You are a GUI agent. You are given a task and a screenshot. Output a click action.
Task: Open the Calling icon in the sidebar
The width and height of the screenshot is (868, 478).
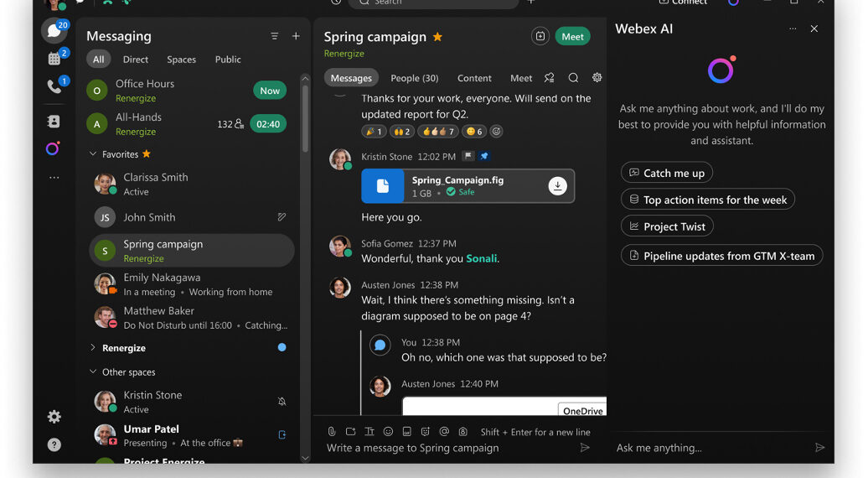[x=54, y=86]
